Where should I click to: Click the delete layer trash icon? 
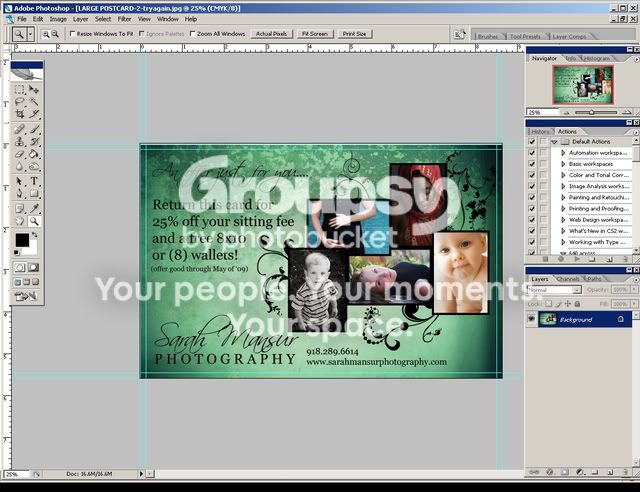click(x=625, y=472)
